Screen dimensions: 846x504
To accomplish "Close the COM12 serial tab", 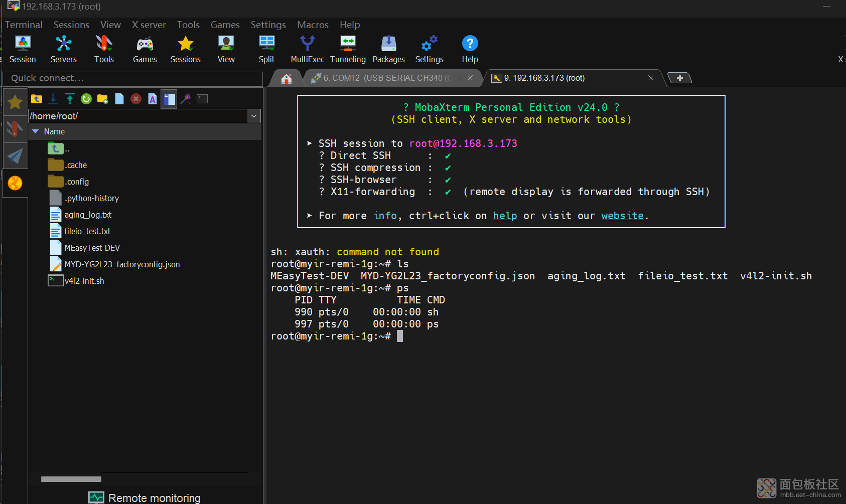I will click(x=470, y=78).
